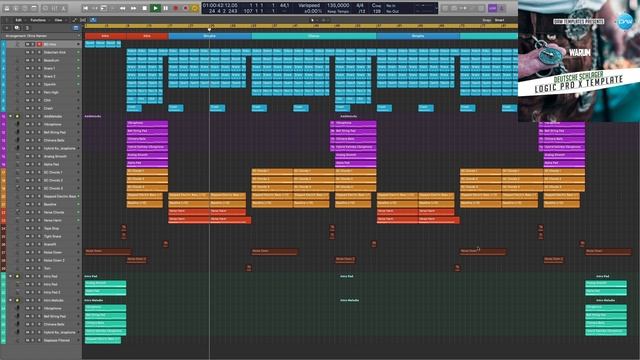
Task: Click the playhead handle in the ruler
Action: 209,29
